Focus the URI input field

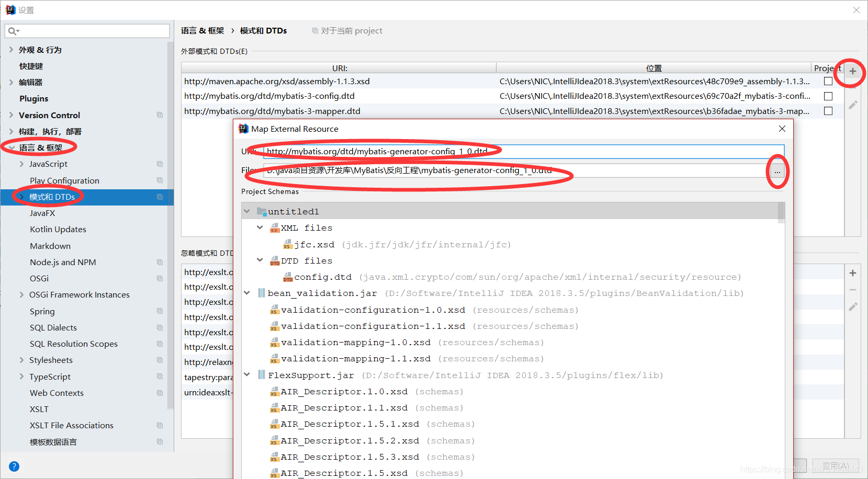[523, 151]
